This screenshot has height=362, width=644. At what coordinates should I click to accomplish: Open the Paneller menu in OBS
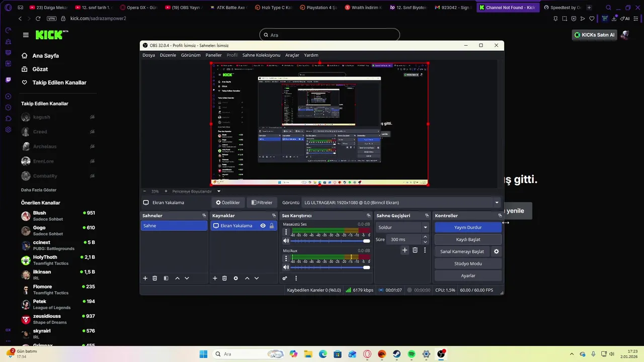pyautogui.click(x=214, y=55)
